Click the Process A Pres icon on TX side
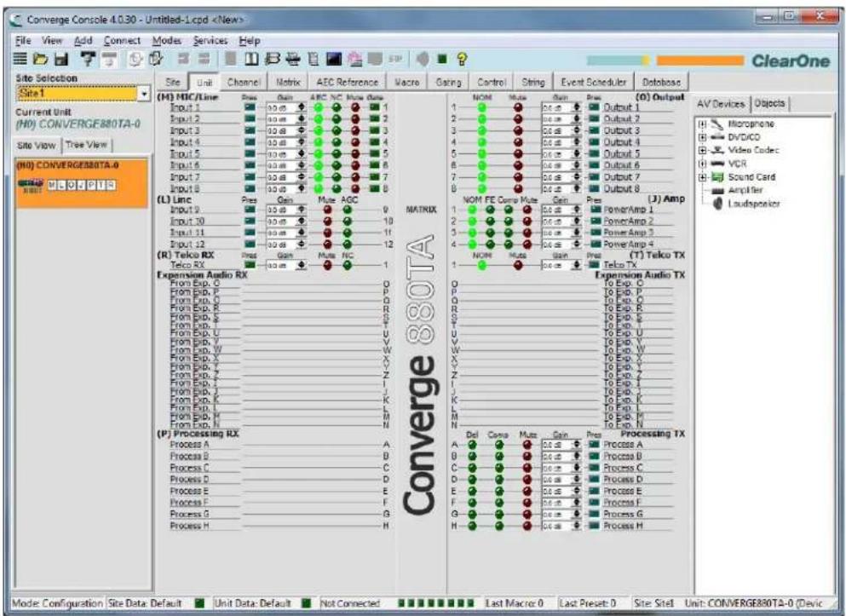 point(594,444)
